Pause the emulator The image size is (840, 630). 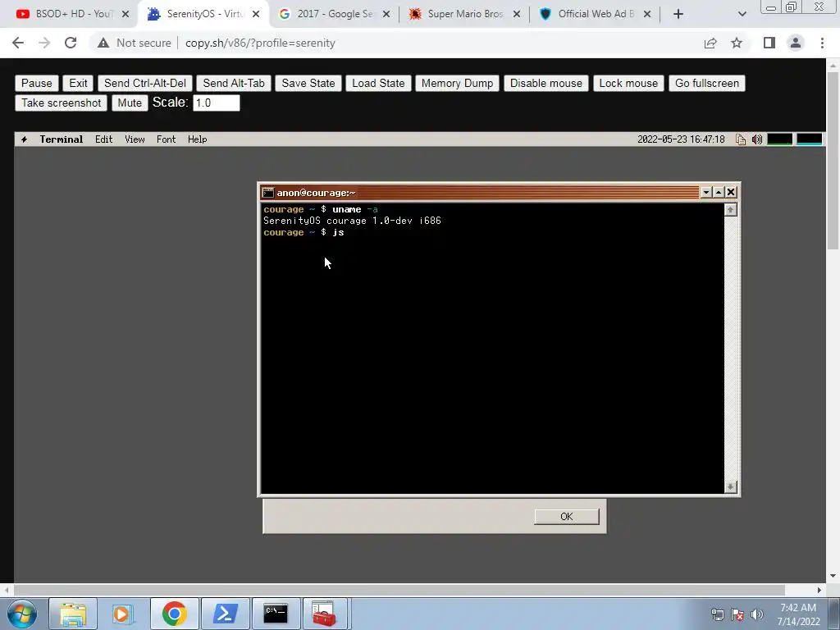click(x=36, y=83)
